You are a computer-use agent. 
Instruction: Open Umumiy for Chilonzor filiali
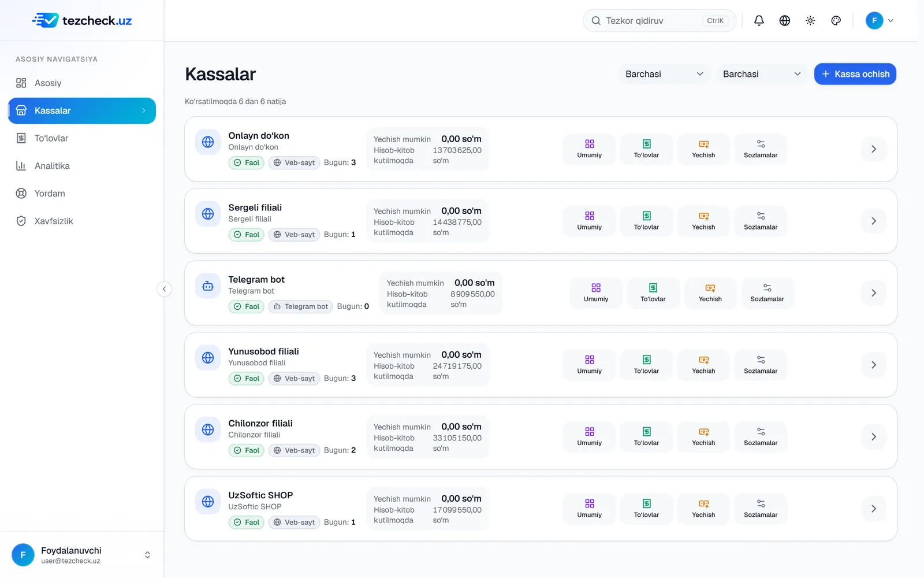click(589, 437)
